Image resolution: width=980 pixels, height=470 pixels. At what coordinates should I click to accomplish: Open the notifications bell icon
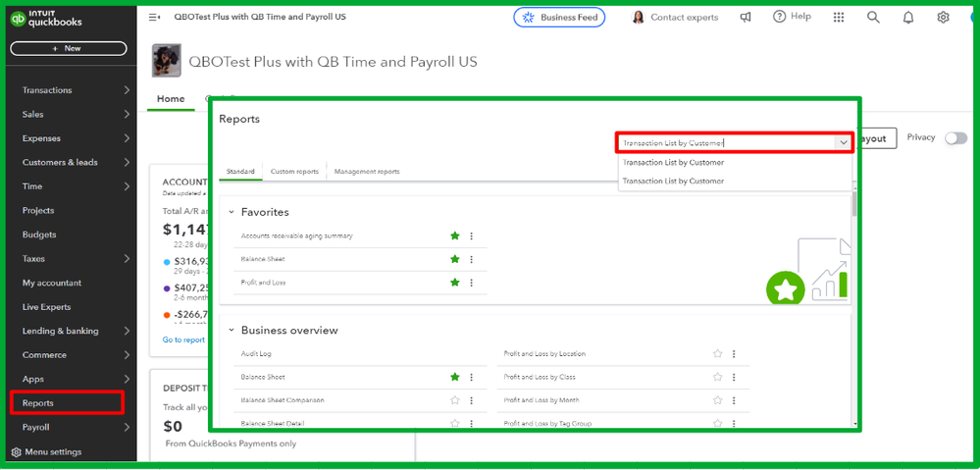click(908, 18)
